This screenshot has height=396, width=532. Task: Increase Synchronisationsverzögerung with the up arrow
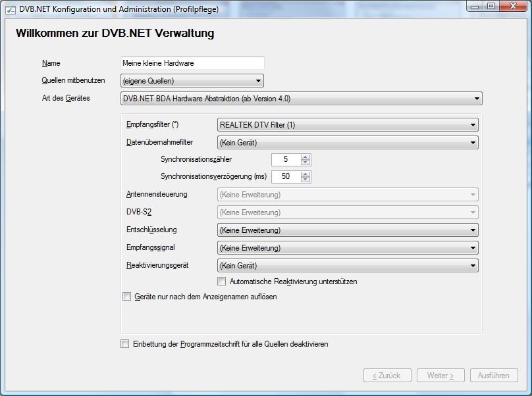[x=306, y=174]
